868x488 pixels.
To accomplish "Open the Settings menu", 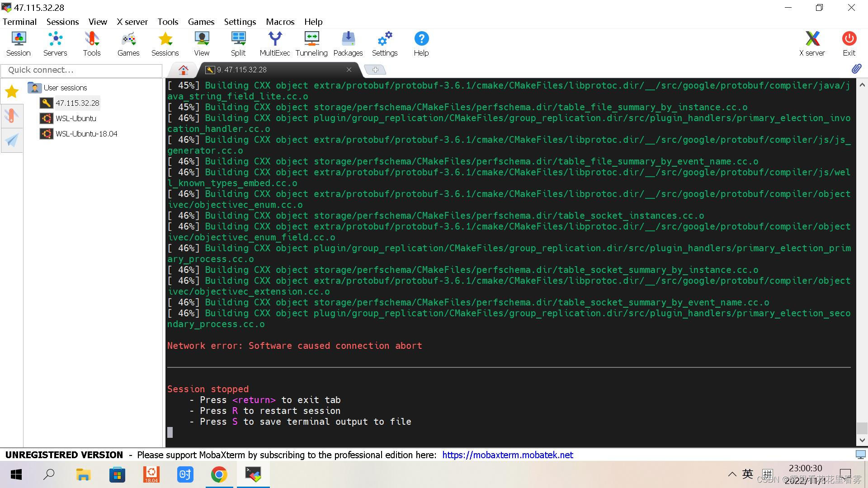I will point(240,22).
